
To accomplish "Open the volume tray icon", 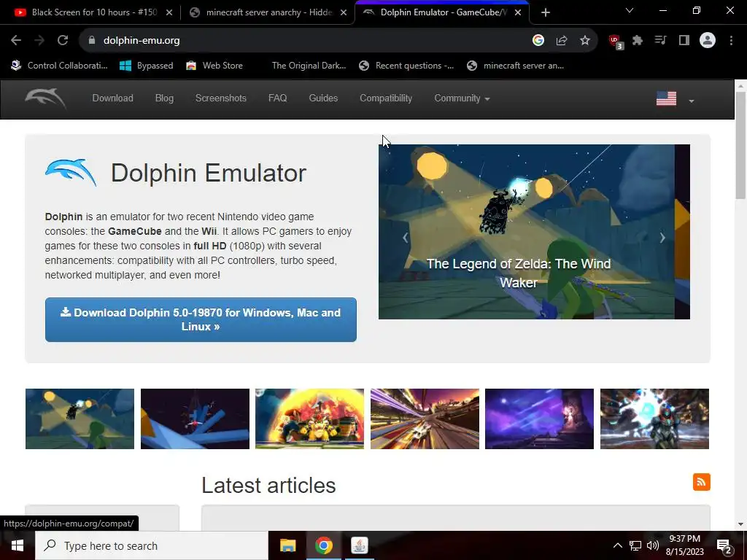I will [653, 545].
